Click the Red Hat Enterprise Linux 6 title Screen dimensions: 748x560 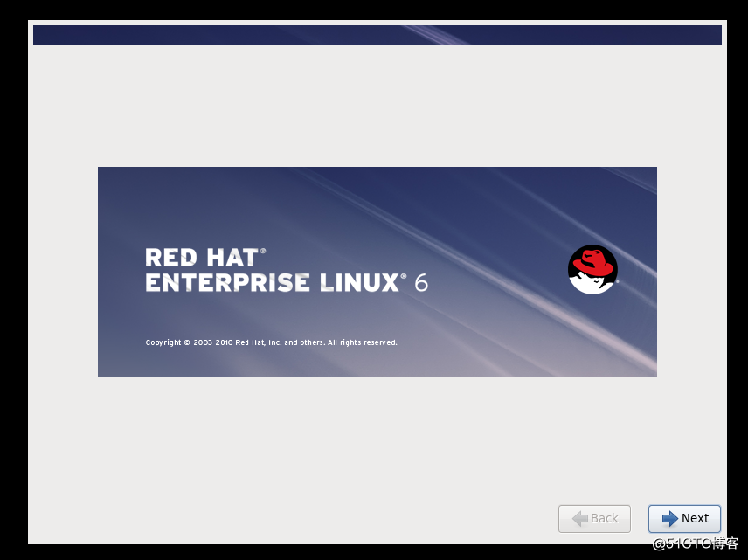pyautogui.click(x=287, y=270)
